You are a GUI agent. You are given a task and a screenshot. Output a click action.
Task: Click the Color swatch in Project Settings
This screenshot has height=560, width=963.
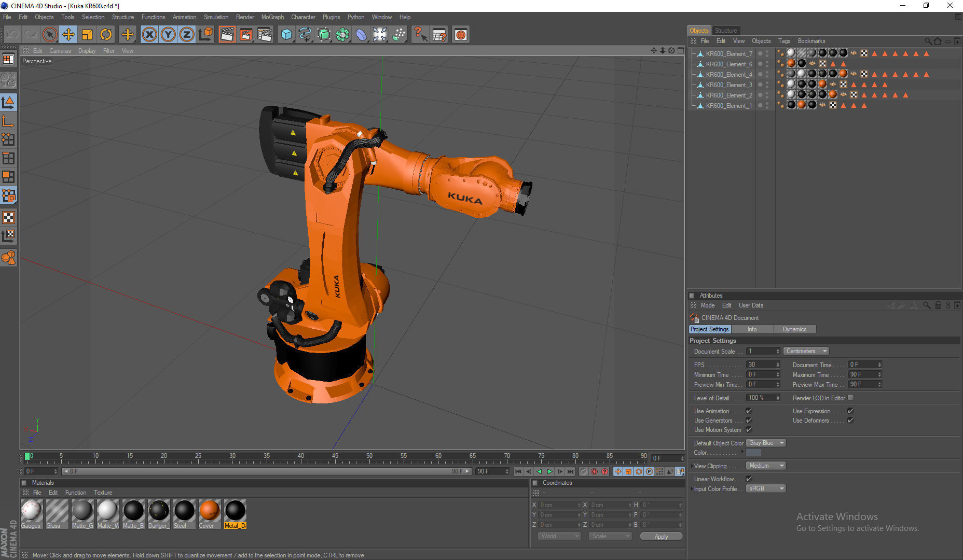coord(753,453)
